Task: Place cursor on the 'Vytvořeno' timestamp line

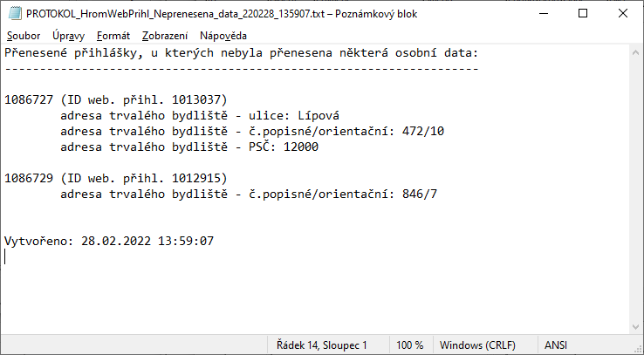Action: [109, 241]
